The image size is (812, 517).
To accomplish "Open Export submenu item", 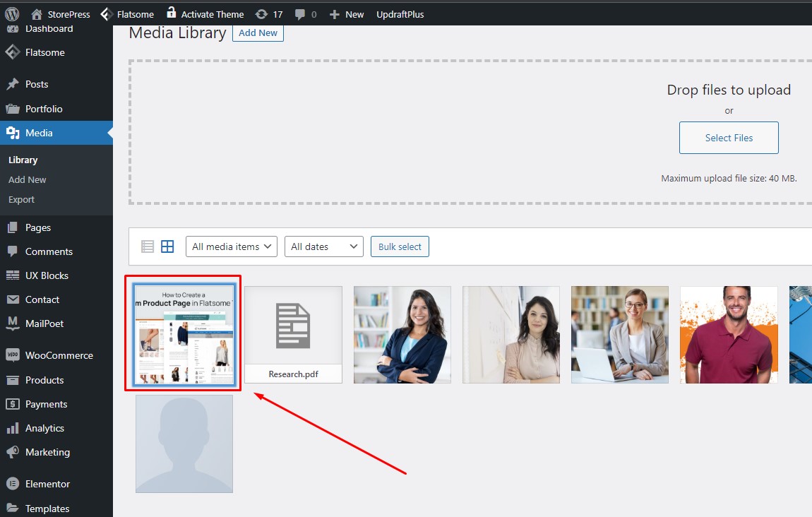I will [21, 199].
